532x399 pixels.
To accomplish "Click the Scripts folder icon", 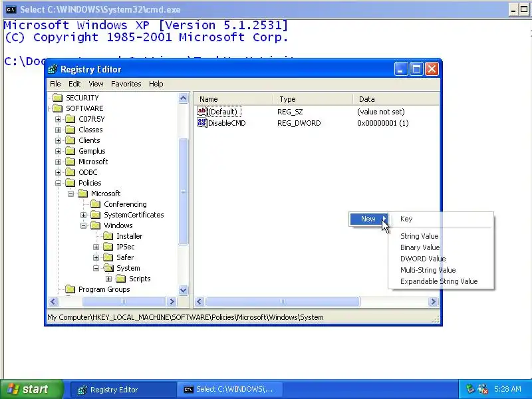I will (x=121, y=279).
